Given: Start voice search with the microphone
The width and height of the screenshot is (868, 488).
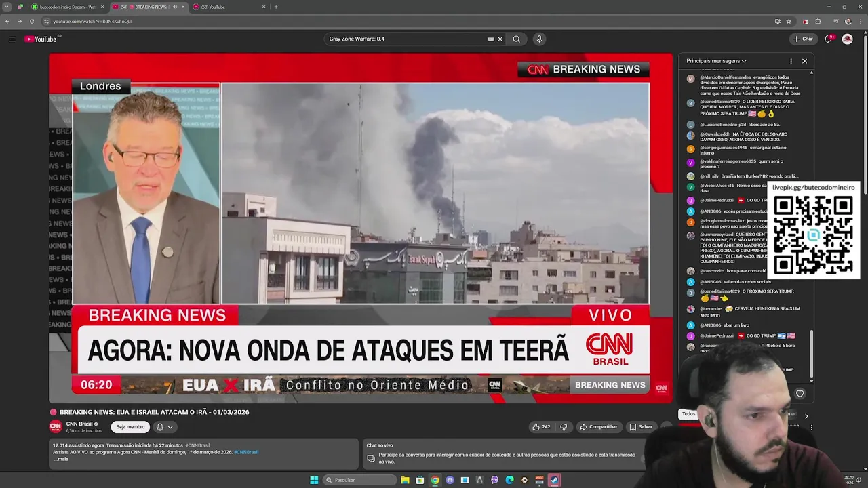Looking at the screenshot, I should tap(539, 39).
